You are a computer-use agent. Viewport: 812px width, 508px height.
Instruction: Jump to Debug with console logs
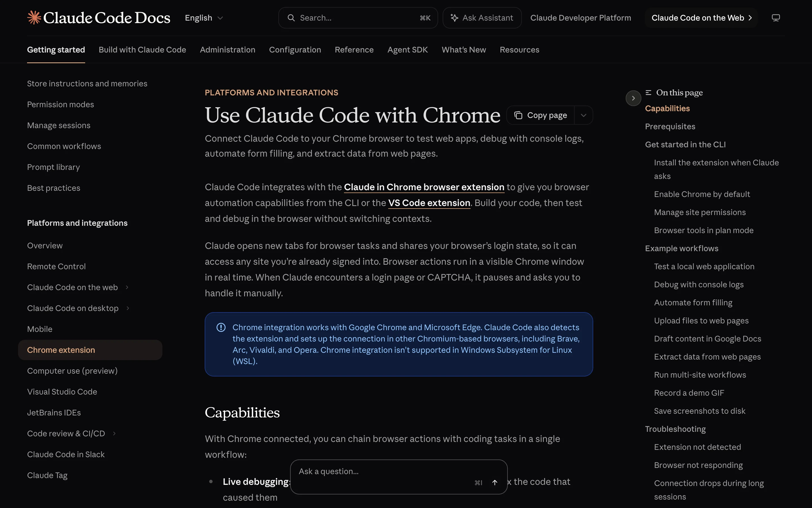click(x=699, y=284)
